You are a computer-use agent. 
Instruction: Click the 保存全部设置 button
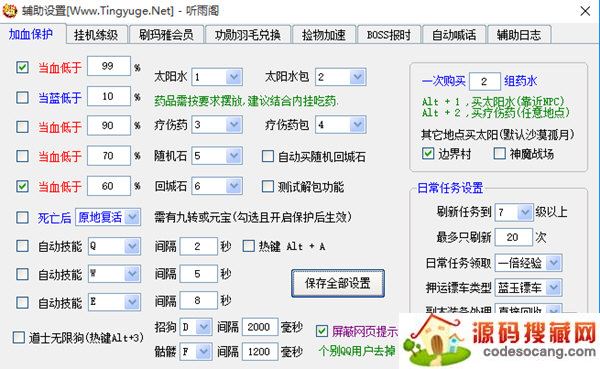coord(338,283)
